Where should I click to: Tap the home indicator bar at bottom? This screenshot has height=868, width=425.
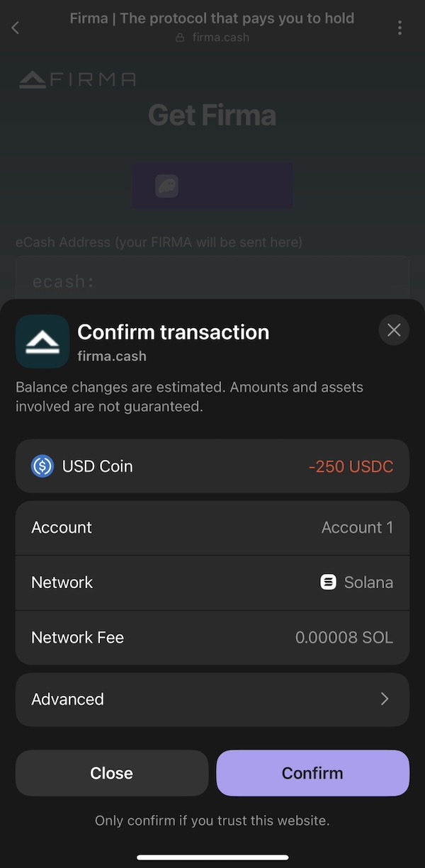[x=212, y=857]
